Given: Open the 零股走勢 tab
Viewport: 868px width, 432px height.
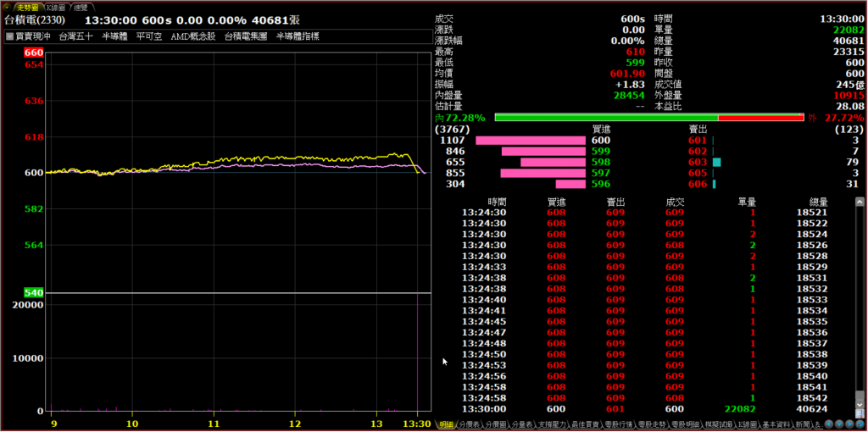Looking at the screenshot, I should (x=653, y=425).
